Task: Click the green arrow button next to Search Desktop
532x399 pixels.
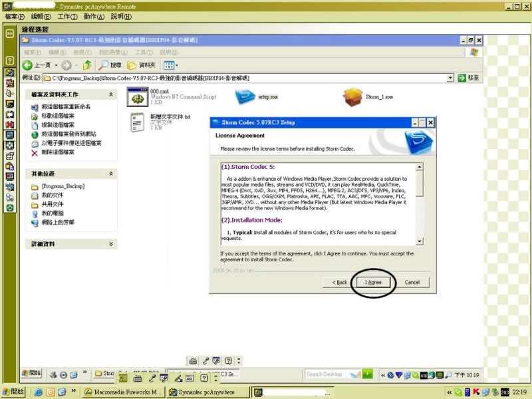Action: point(367,374)
